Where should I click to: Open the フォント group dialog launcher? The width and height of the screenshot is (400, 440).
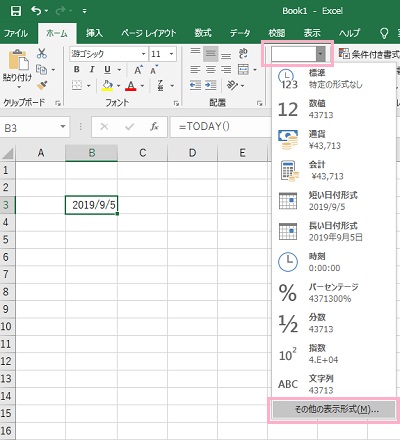176,104
